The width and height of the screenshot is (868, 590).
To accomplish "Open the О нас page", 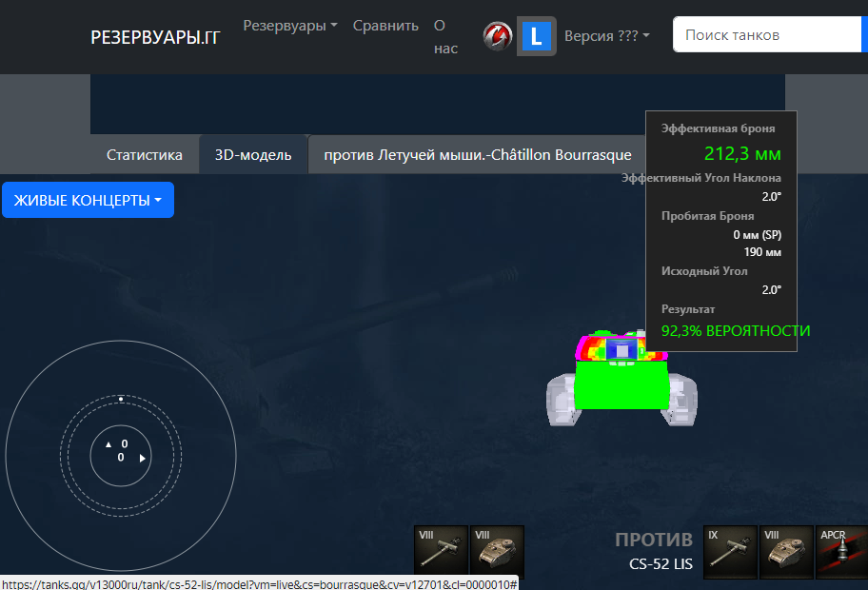I will [x=445, y=37].
